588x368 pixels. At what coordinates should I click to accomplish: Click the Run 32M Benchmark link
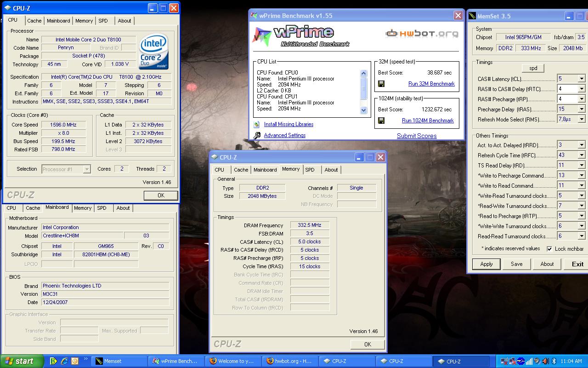(431, 84)
